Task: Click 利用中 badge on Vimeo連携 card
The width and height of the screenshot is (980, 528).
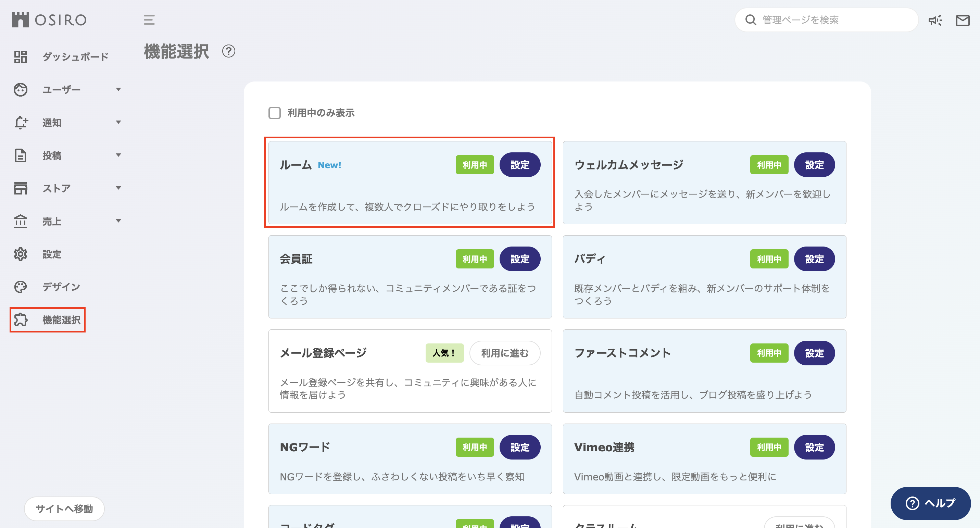Action: (x=769, y=447)
